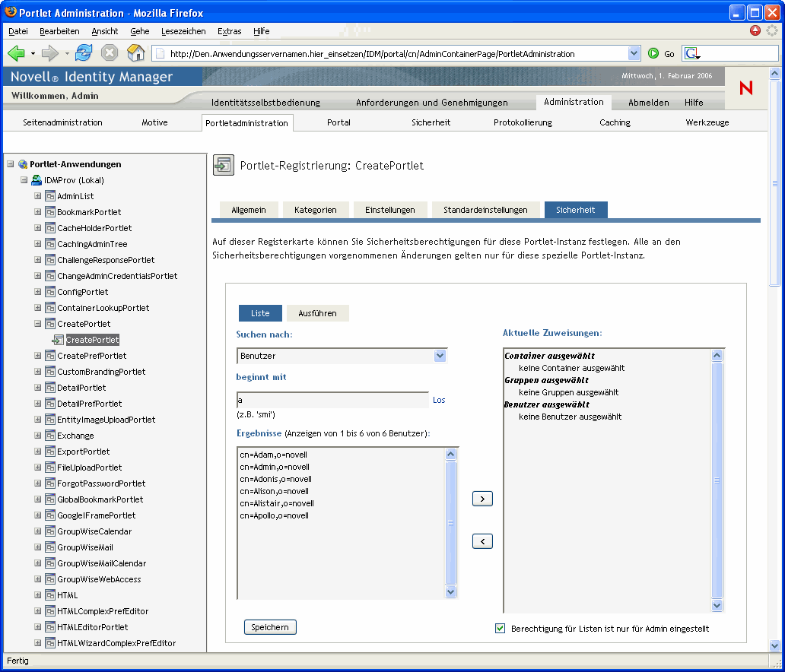The image size is (785, 672).
Task: Collapse the IDMProv (Lokal) node
Action: (x=24, y=179)
